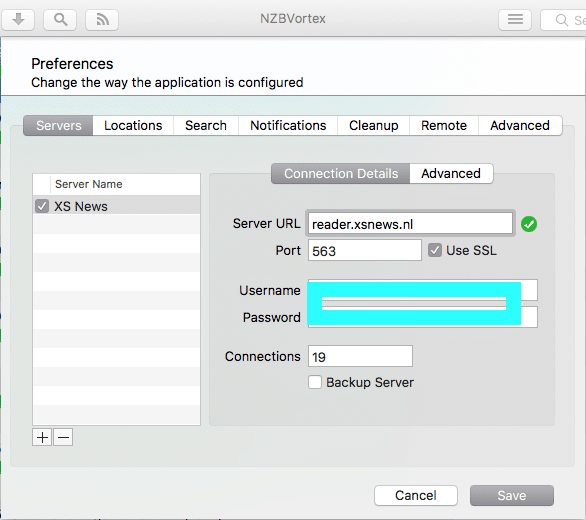Click the Connections field showing 19
The width and height of the screenshot is (586, 520).
360,356
